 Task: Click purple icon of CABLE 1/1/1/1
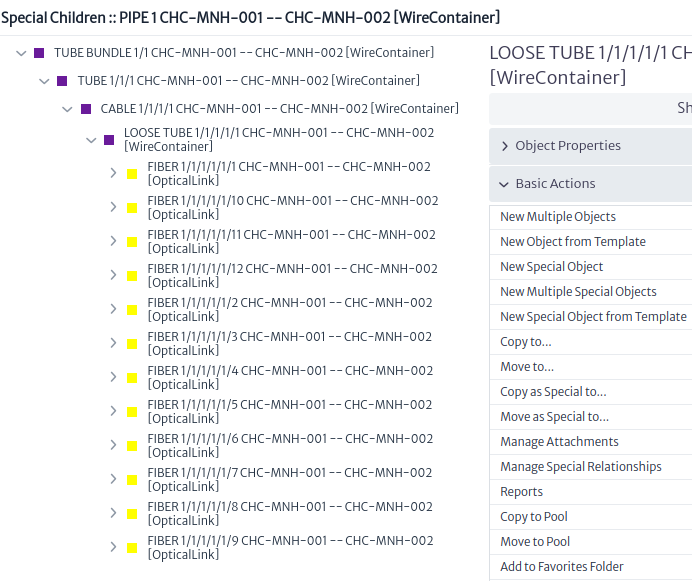[x=86, y=109]
